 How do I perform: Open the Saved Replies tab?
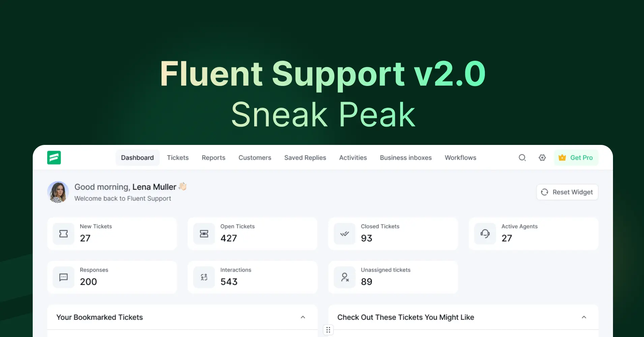(305, 158)
